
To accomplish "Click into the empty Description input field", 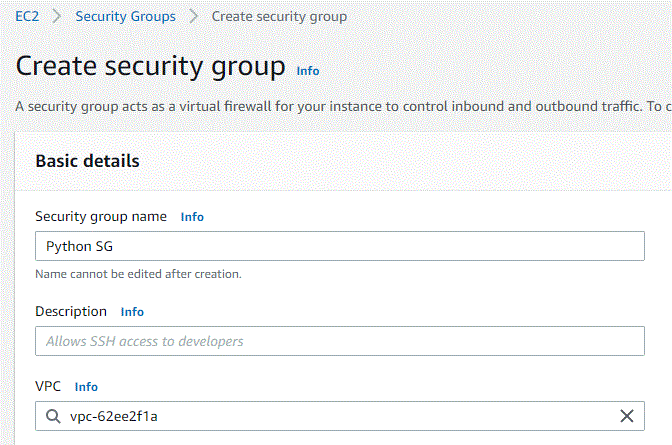I will pyautogui.click(x=340, y=341).
